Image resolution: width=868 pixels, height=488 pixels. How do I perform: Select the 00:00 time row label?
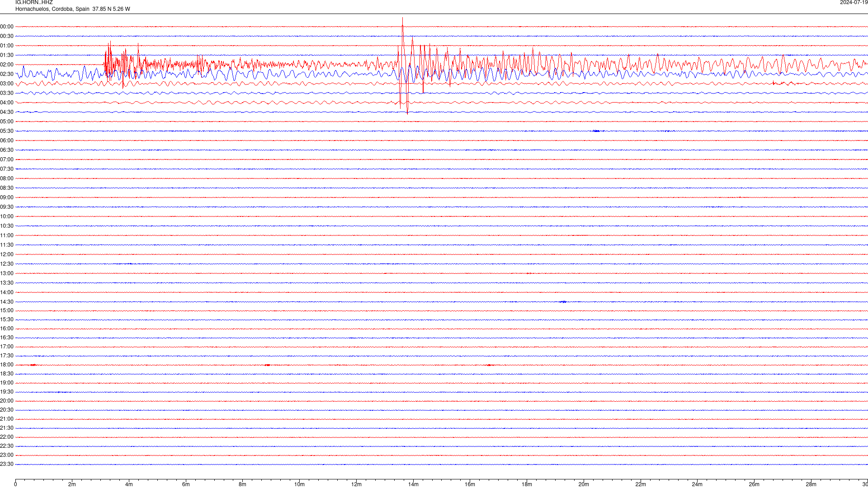7,27
